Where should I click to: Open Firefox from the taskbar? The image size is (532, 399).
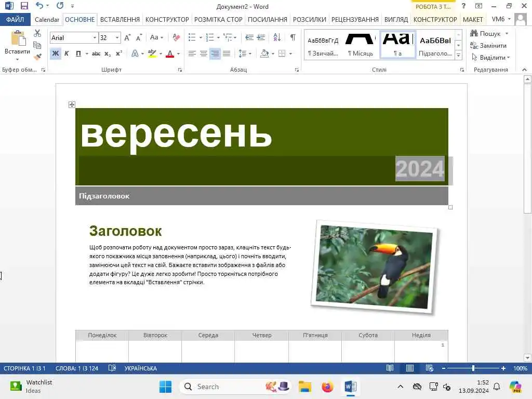(x=327, y=387)
